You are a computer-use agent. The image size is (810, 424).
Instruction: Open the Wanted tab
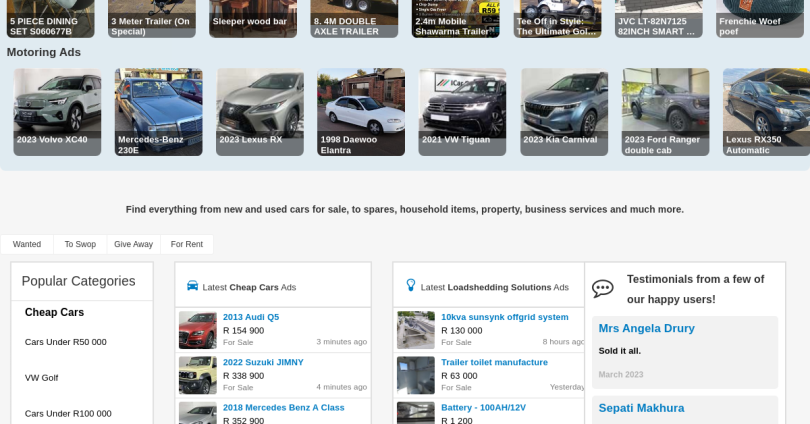tap(27, 244)
